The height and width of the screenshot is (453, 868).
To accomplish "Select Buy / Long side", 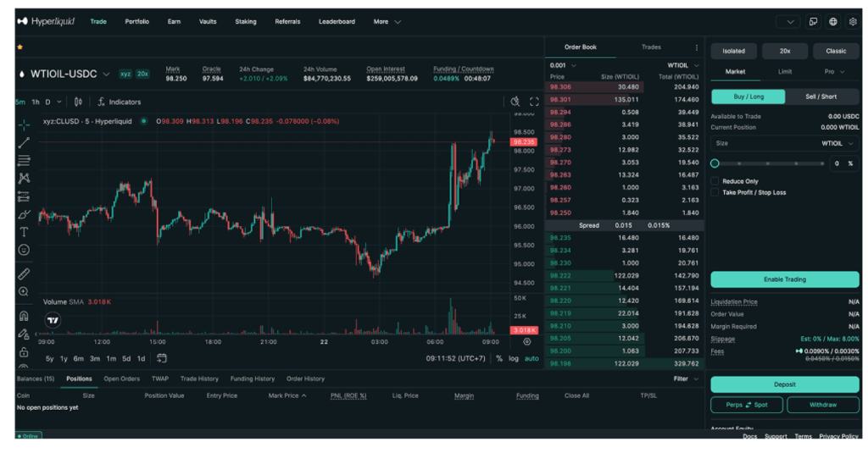I will coord(748,97).
